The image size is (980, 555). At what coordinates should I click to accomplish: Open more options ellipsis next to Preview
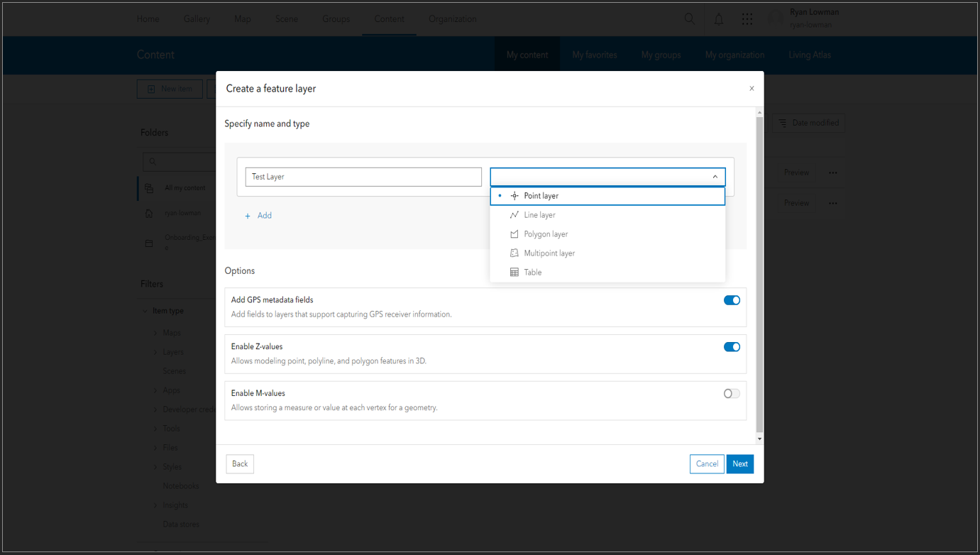832,172
